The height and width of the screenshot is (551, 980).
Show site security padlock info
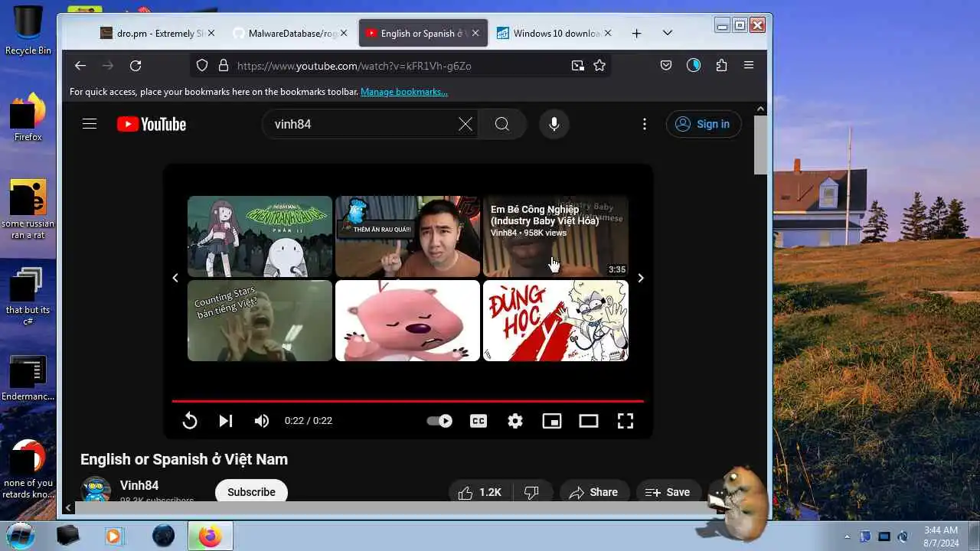pyautogui.click(x=224, y=66)
